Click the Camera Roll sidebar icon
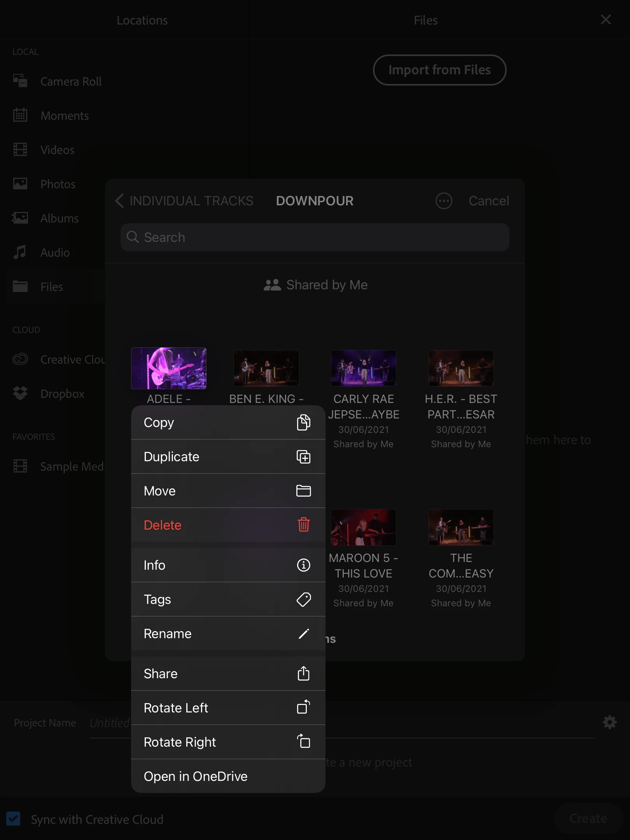 [20, 81]
